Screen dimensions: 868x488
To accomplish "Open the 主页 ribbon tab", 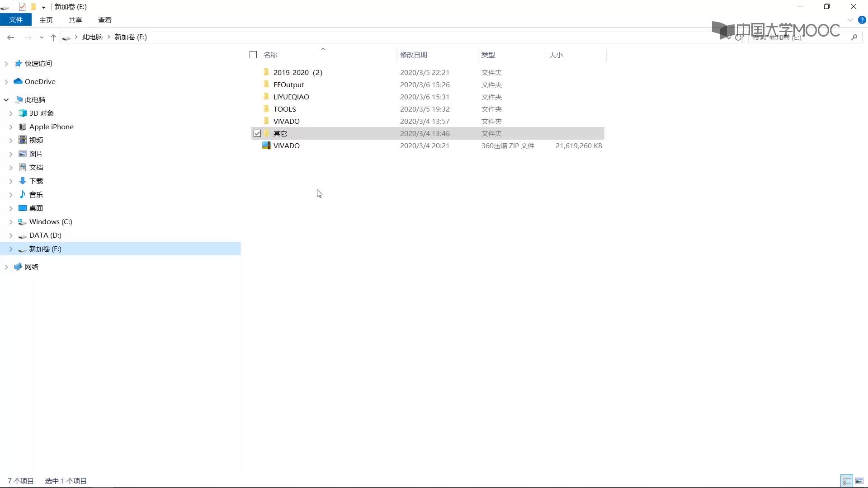I will click(46, 20).
